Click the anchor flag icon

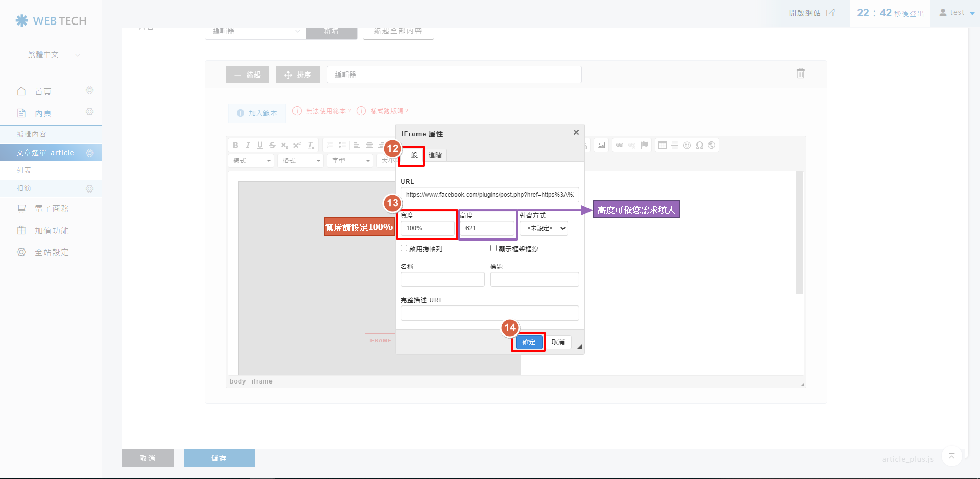[x=644, y=146]
